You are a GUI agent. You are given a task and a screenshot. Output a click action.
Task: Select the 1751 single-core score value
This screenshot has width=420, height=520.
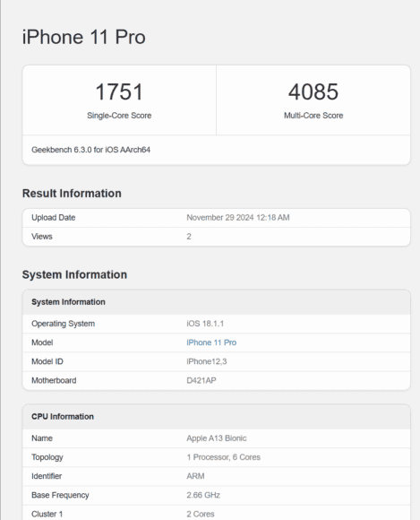coord(119,91)
